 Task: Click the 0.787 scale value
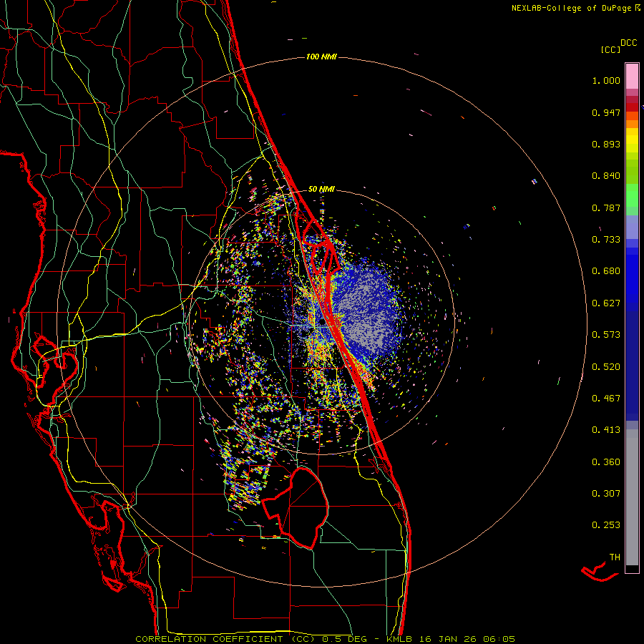tap(606, 208)
